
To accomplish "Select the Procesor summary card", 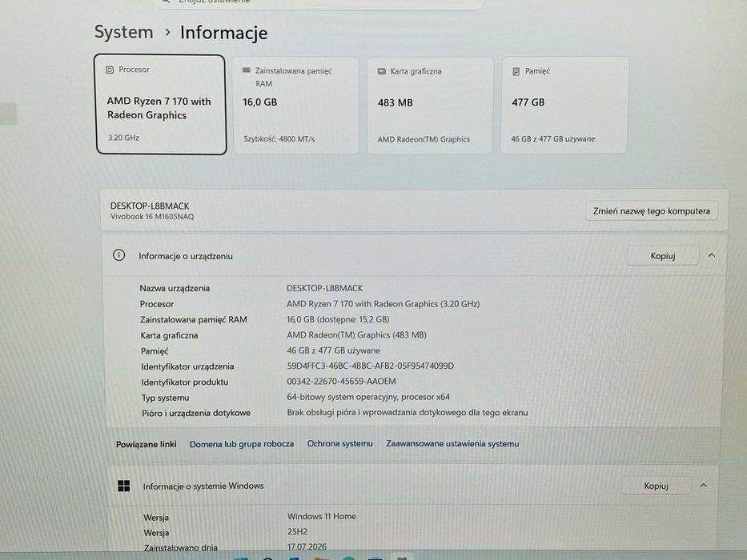I will coord(161,104).
